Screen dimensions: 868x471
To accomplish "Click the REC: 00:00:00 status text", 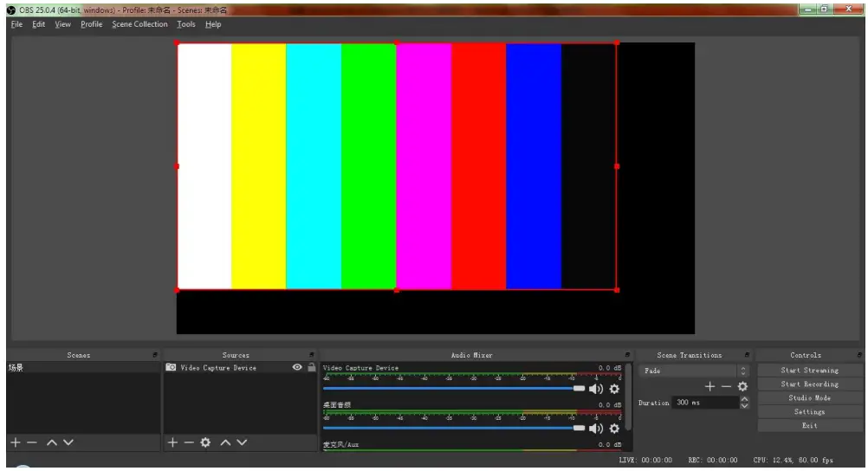I will pyautogui.click(x=712, y=461).
